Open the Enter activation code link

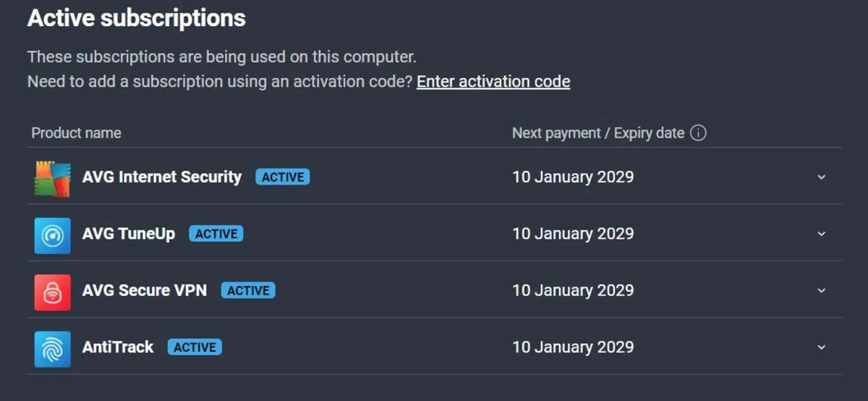(493, 81)
